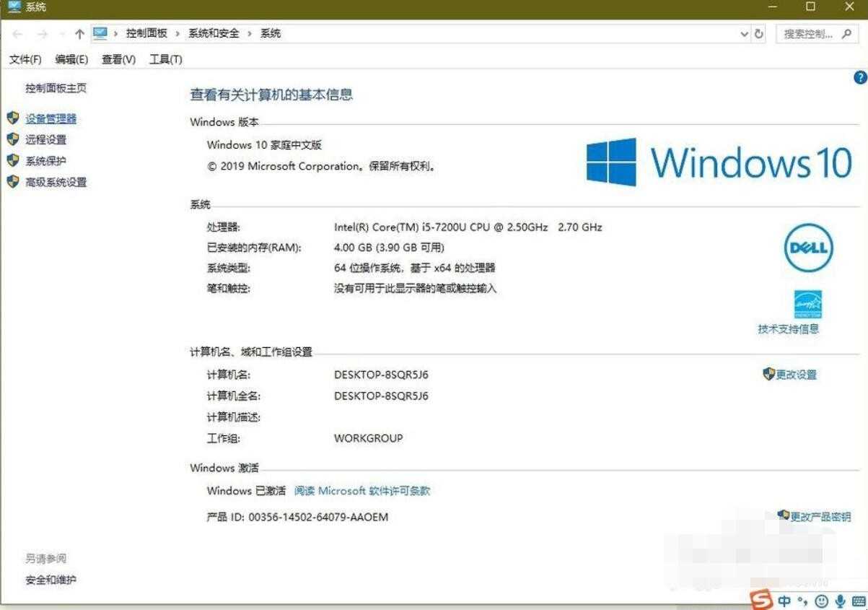868x610 pixels.
Task: Click the shield icon beside 高级系统设置
Action: (12, 181)
